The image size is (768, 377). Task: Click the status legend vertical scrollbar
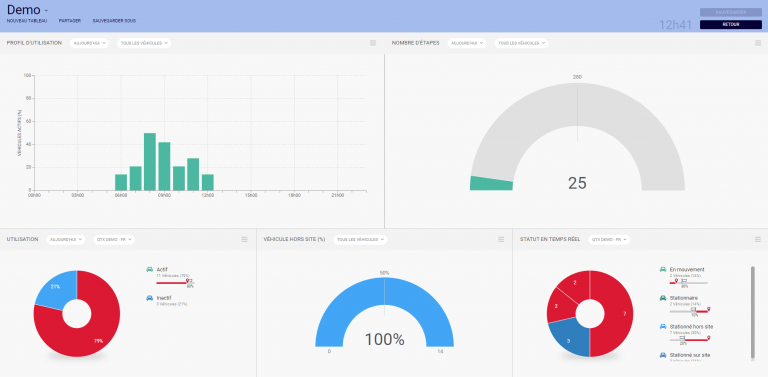tap(753, 312)
